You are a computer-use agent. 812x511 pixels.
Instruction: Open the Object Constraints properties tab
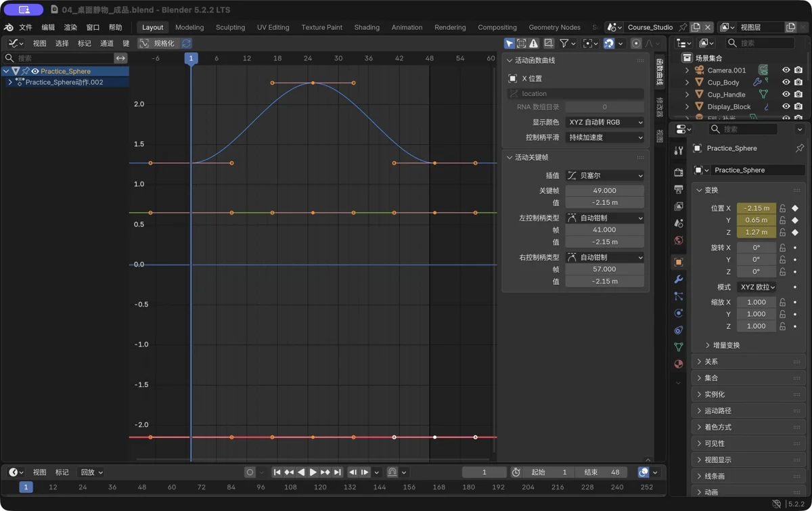click(679, 330)
